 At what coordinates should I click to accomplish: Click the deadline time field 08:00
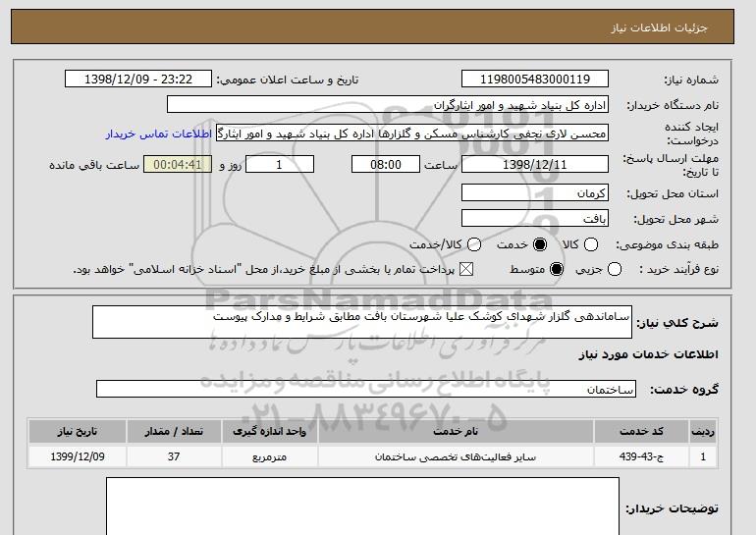[386, 164]
